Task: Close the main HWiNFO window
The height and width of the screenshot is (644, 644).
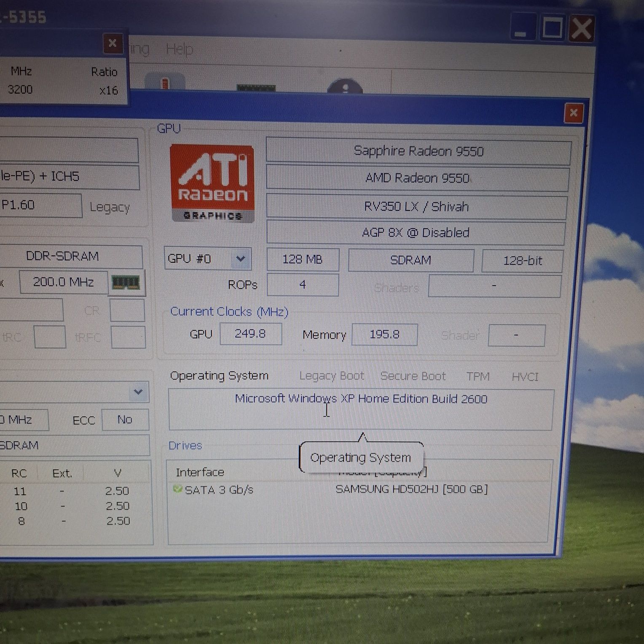Action: [x=582, y=29]
